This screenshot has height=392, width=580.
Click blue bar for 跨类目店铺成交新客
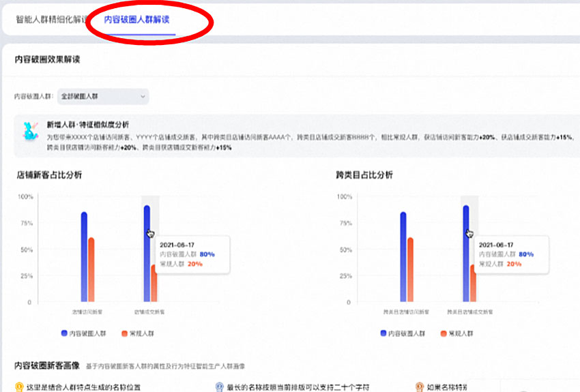pos(466,254)
